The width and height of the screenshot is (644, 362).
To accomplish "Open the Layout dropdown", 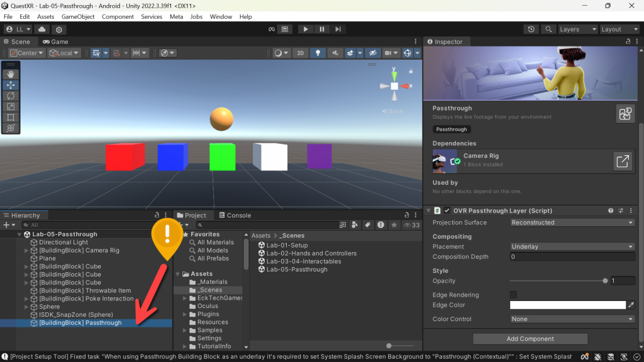I will [x=619, y=29].
